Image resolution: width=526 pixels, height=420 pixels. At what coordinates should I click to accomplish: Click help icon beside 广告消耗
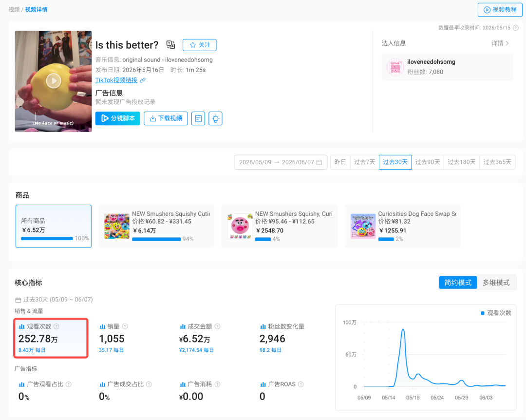point(217,384)
